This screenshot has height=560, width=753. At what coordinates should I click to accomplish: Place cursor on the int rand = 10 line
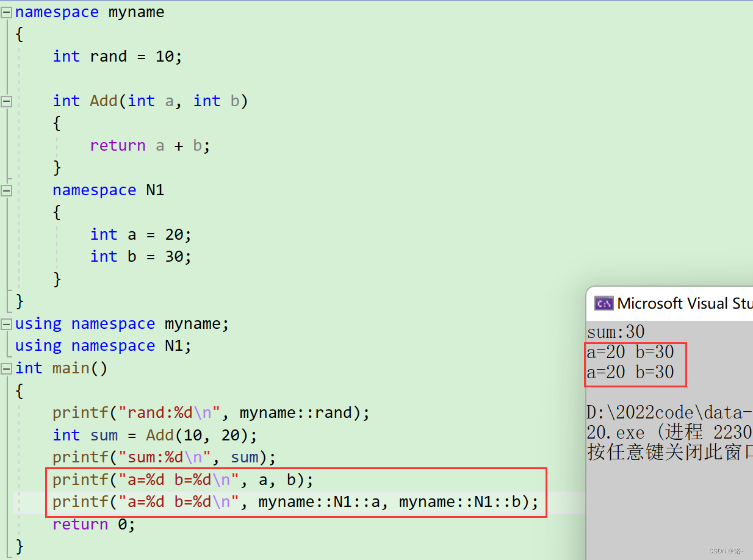(x=116, y=56)
